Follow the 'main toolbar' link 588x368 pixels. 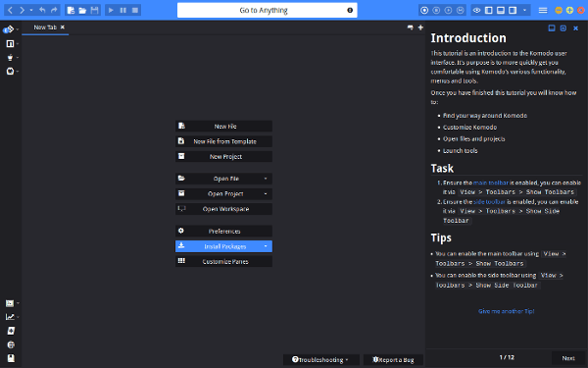491,183
